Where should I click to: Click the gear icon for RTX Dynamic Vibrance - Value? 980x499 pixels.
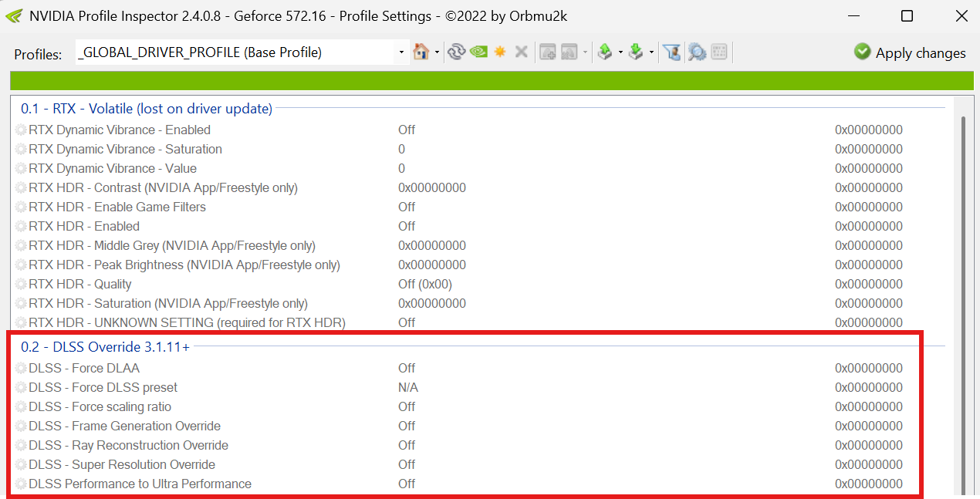coord(21,168)
